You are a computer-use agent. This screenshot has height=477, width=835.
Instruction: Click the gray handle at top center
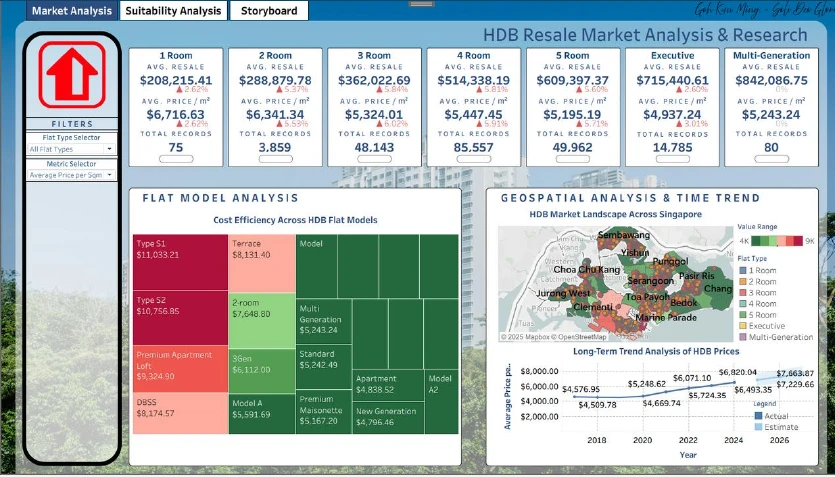pyautogui.click(x=422, y=4)
